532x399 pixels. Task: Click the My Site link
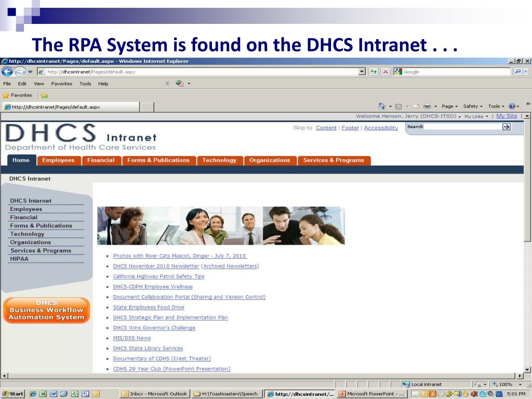point(507,116)
